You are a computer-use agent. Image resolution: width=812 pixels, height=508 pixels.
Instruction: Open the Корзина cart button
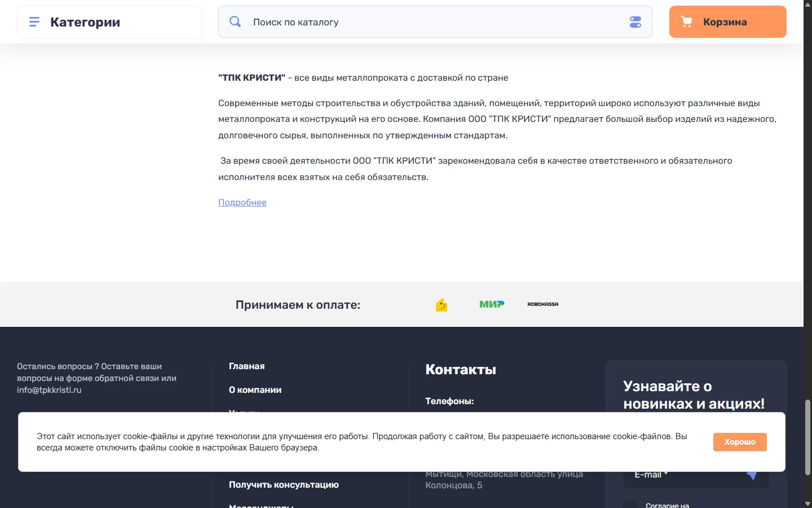728,22
